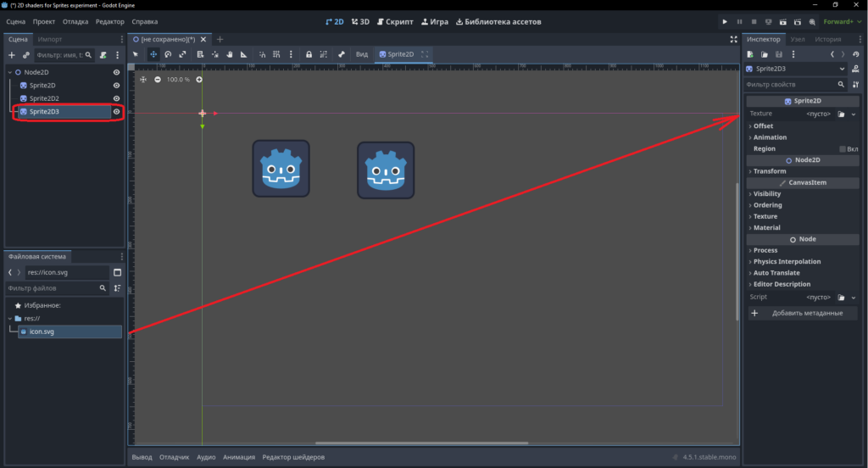Image resolution: width=868 pixels, height=468 pixels.
Task: Expand the Visibility section
Action: [802, 194]
